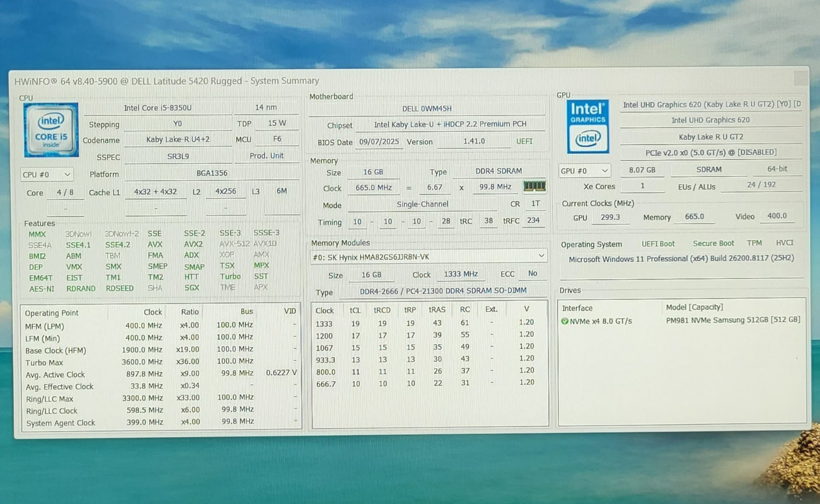
Task: Click the 299.3 GPU clock value
Action: (x=610, y=217)
